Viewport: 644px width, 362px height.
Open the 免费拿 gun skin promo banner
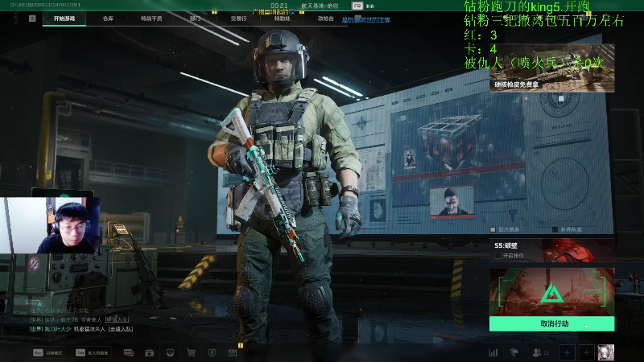click(552, 68)
